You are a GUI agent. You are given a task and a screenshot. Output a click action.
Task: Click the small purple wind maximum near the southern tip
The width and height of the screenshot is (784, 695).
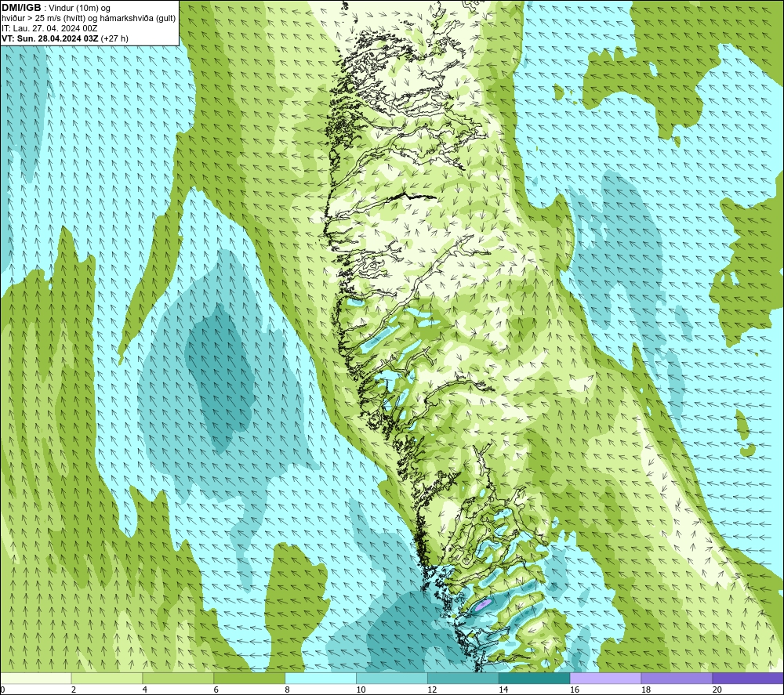tap(482, 605)
